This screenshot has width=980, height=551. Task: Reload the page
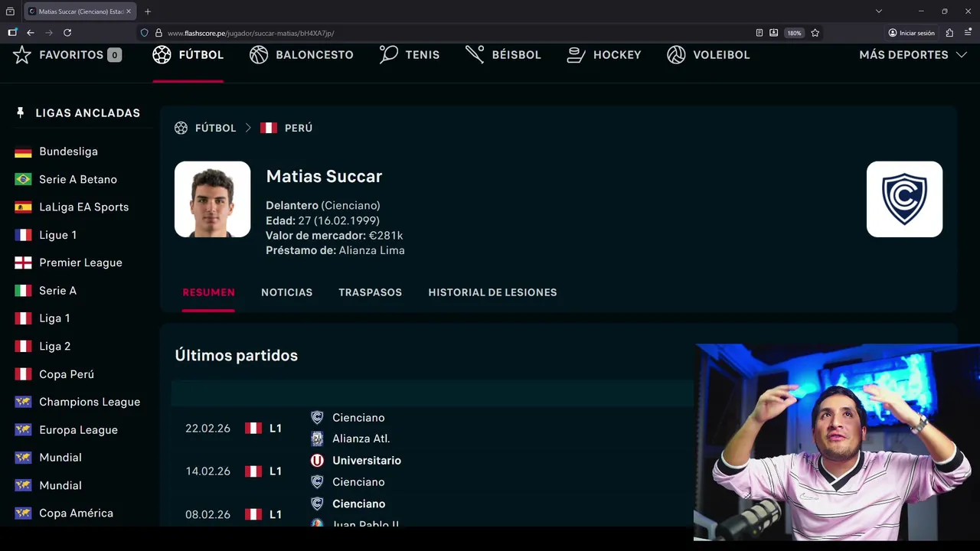67,33
